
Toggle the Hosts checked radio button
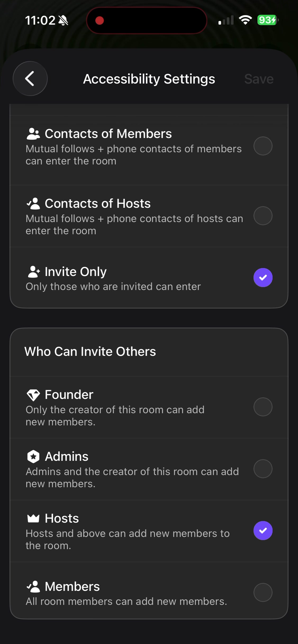(x=263, y=531)
